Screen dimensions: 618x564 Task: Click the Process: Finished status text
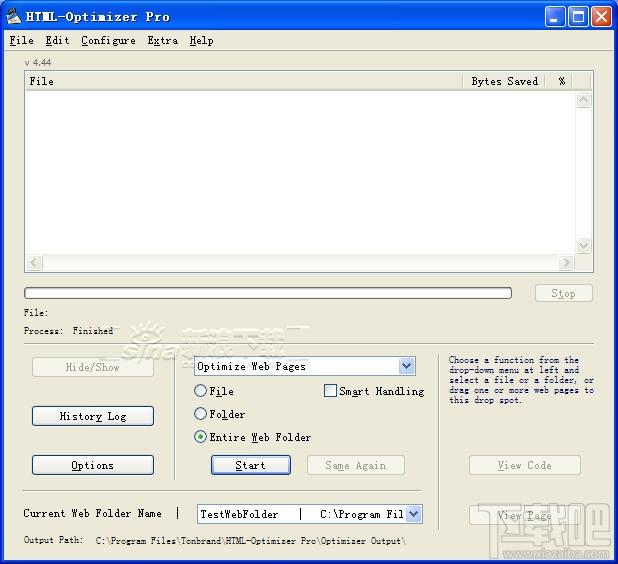[x=69, y=331]
